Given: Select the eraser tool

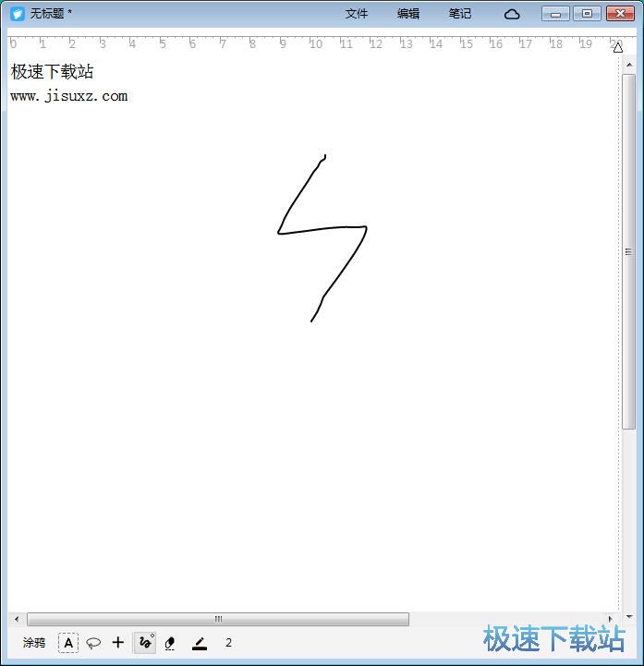Looking at the screenshot, I should [170, 644].
